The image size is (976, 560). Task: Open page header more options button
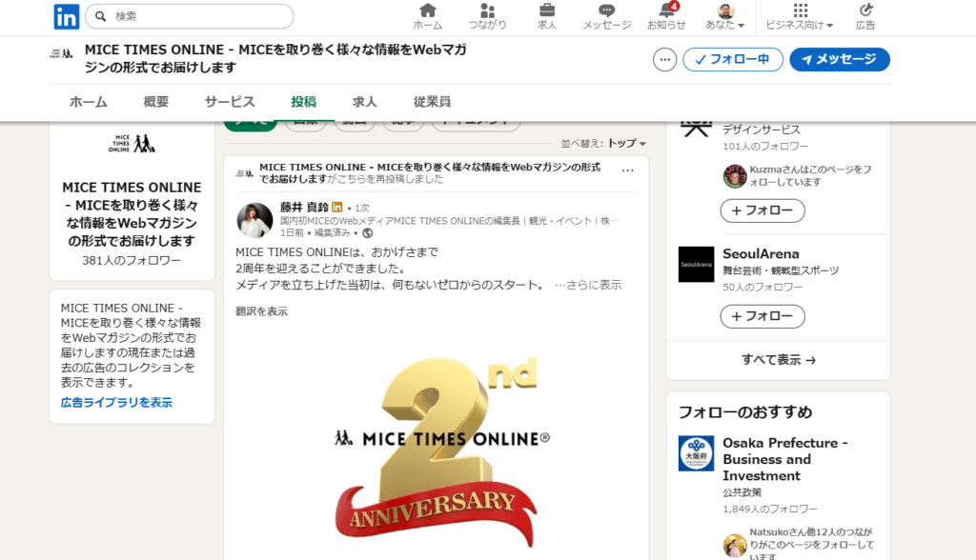664,60
